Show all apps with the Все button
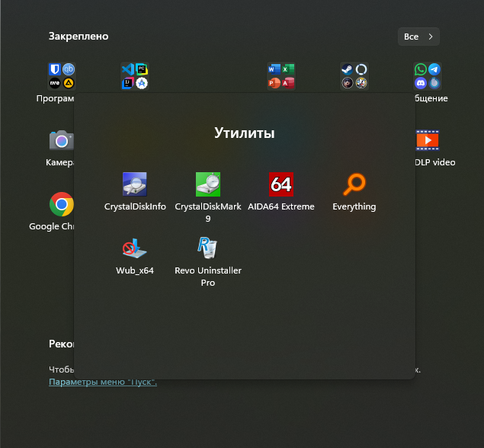This screenshot has height=448, width=484. [418, 37]
